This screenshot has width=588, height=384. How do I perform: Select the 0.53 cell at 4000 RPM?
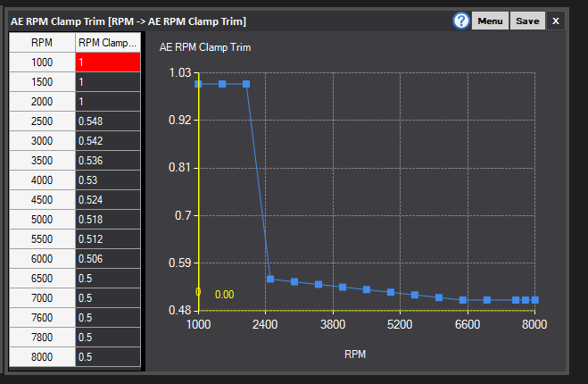(x=108, y=179)
